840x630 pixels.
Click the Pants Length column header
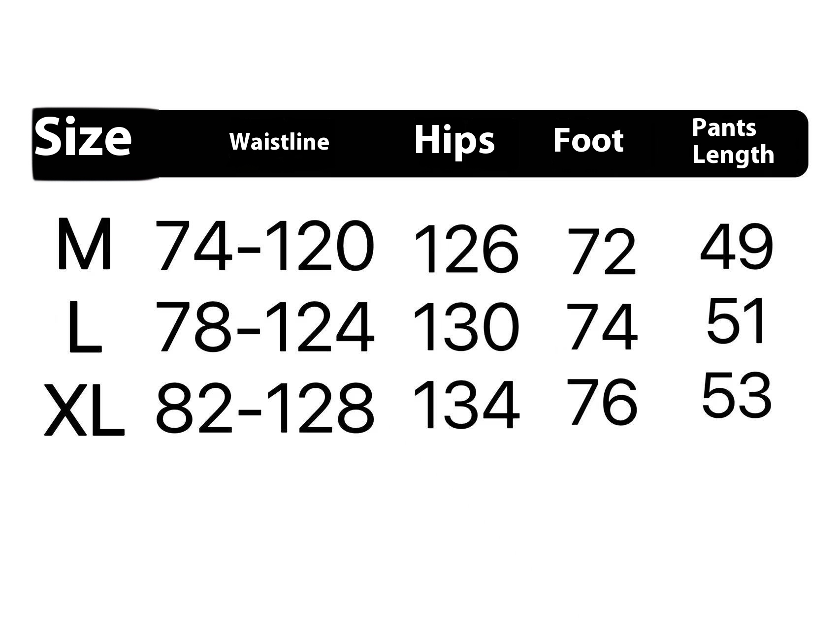pos(733,142)
